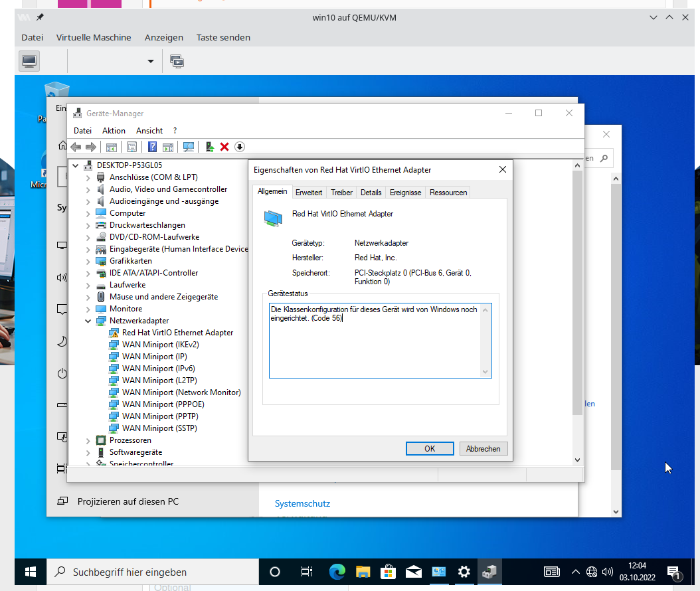Image resolution: width=700 pixels, height=591 pixels.
Task: Open the virt-manager shutdown dropdown arrow
Action: click(x=151, y=61)
